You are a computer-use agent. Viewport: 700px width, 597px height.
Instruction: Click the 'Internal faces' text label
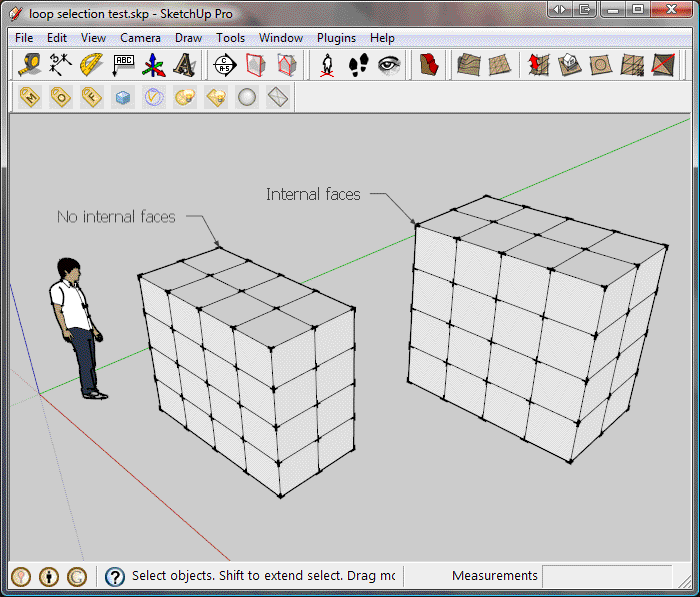(313, 194)
